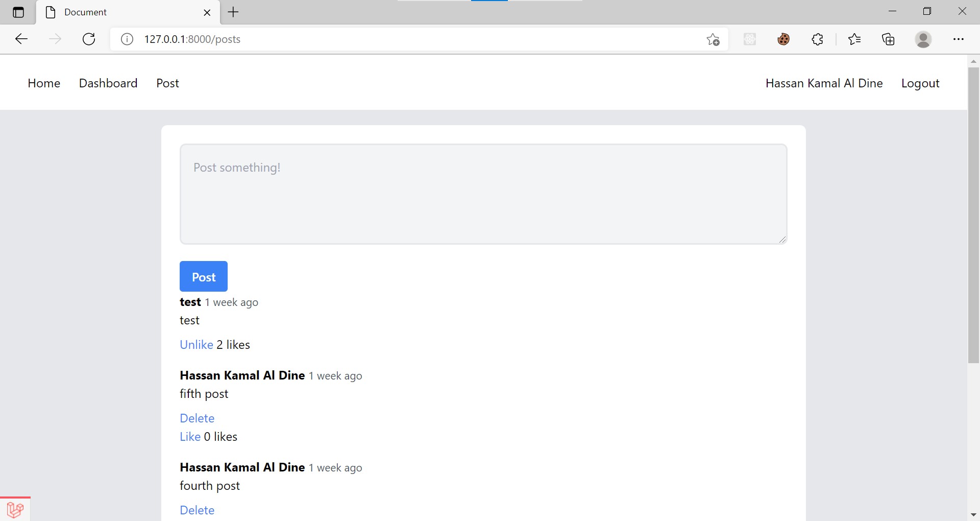Screen dimensions: 980x521
Task: Reload the page with refresh icon
Action: pyautogui.click(x=89, y=39)
